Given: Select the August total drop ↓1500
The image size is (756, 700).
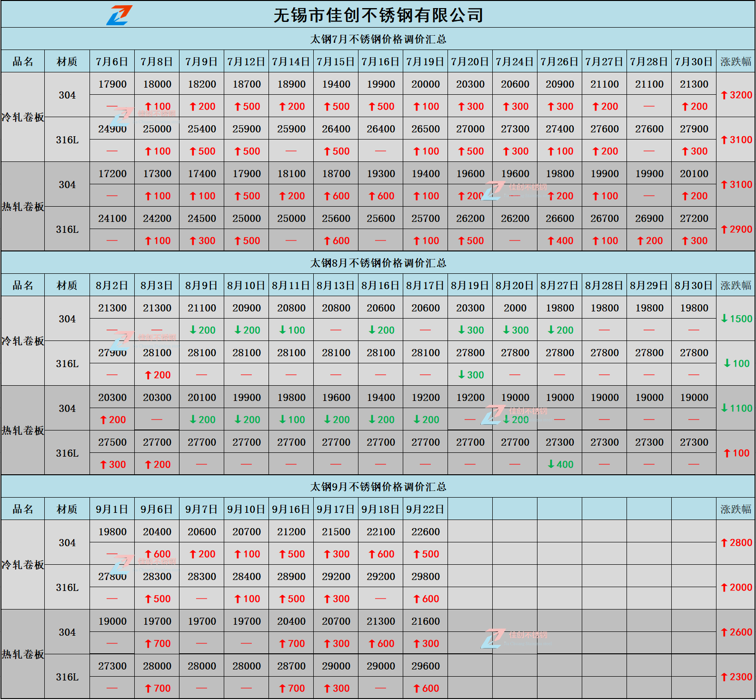Looking at the screenshot, I should [736, 319].
